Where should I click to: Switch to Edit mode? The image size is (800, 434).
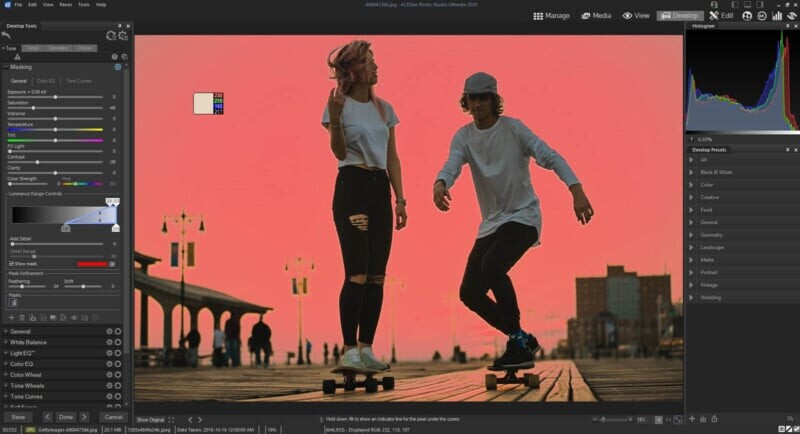click(721, 16)
